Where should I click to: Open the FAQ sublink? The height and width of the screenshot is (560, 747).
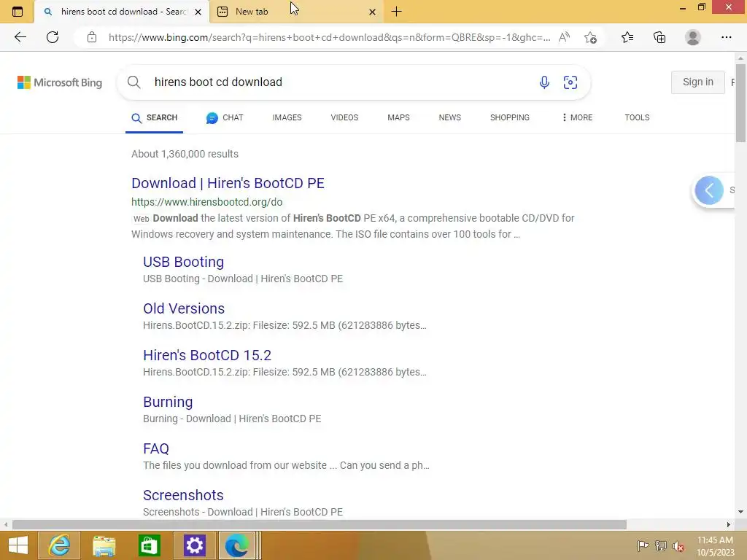click(x=156, y=448)
